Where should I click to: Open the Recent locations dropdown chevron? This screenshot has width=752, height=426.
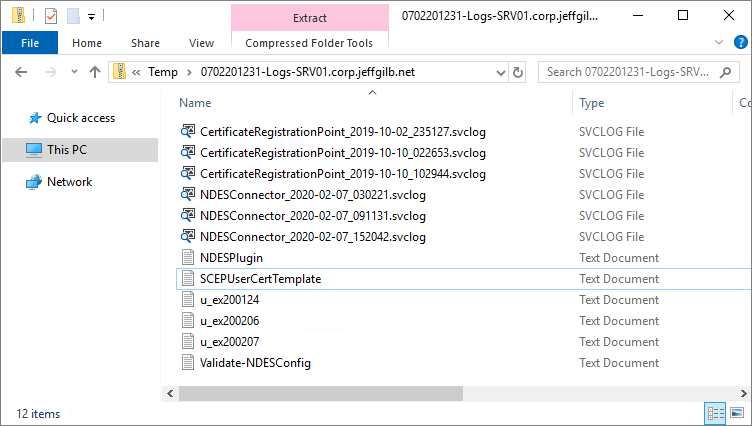click(x=74, y=72)
